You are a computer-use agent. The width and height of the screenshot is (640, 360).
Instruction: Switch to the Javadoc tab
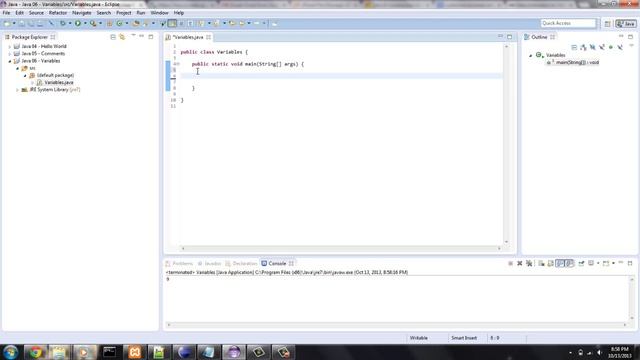209,264
